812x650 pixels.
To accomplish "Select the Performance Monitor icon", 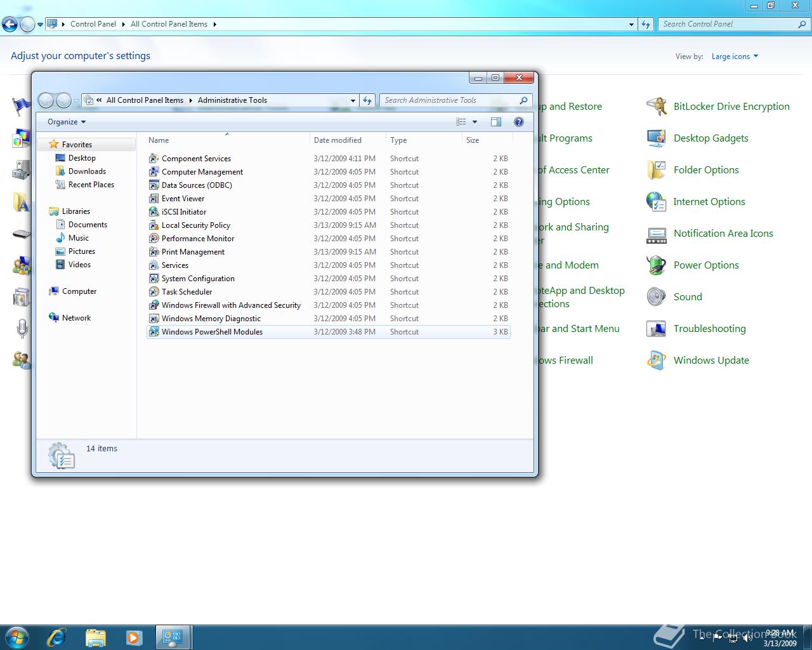I will point(154,239).
